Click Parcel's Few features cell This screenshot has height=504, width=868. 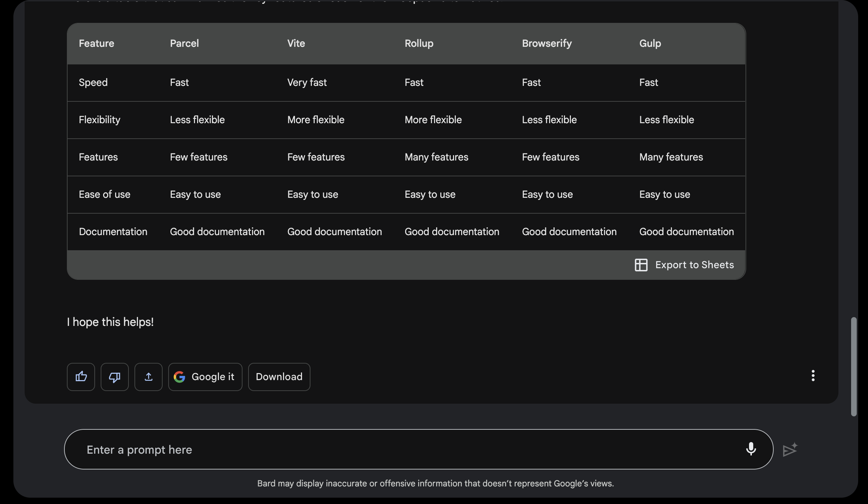point(199,157)
